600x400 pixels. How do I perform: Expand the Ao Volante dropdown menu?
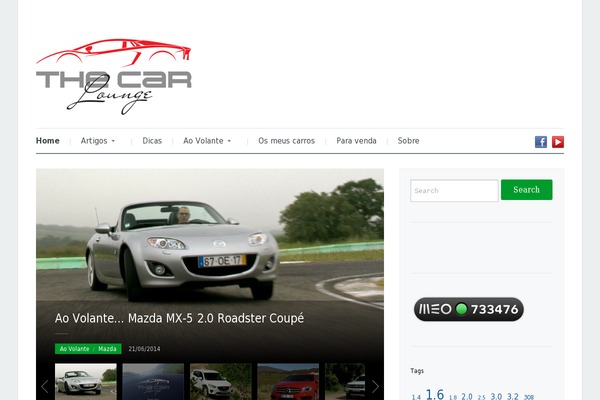[x=207, y=141]
